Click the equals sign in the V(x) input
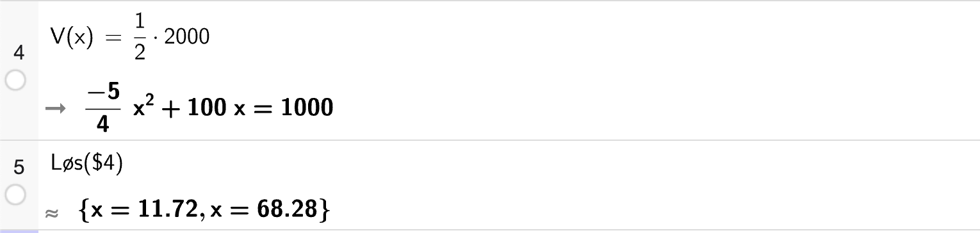 [113, 38]
